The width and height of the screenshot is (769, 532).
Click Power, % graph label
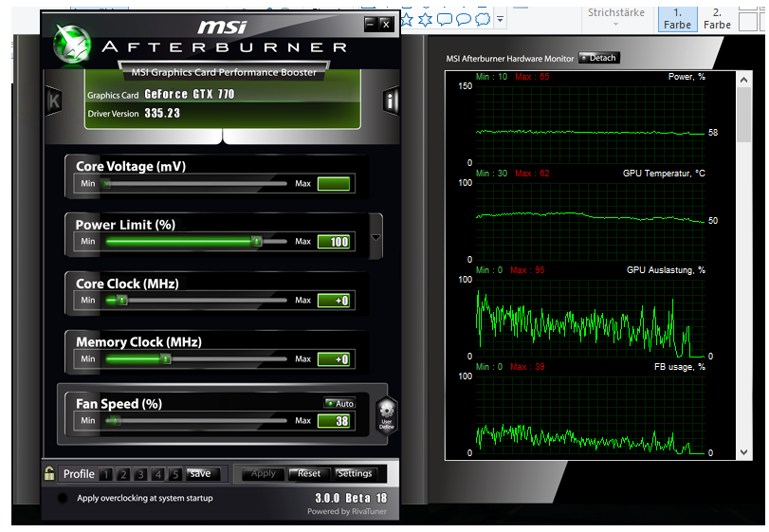[687, 77]
